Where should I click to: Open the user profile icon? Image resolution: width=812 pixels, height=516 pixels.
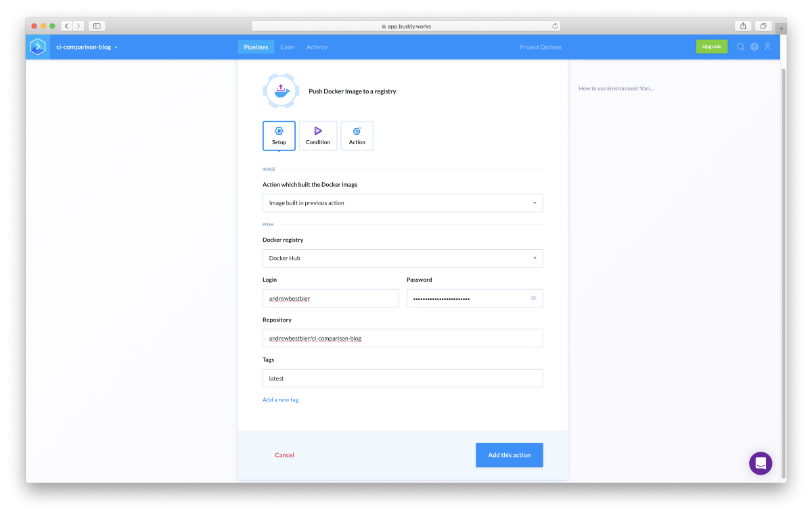(767, 47)
